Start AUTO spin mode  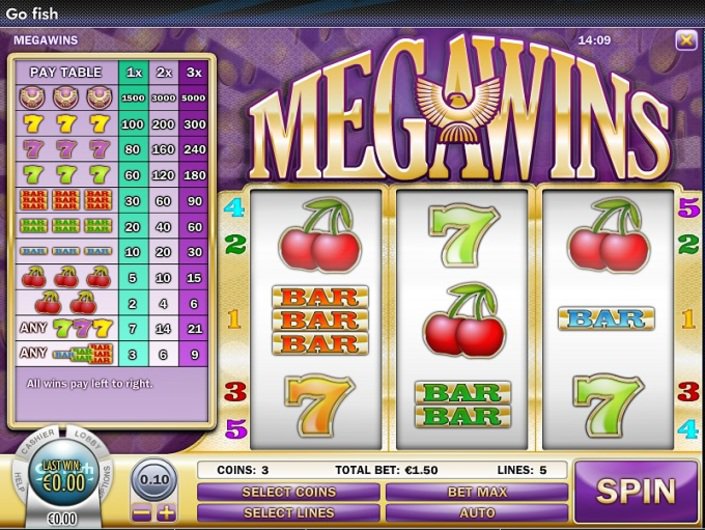pyautogui.click(x=477, y=513)
